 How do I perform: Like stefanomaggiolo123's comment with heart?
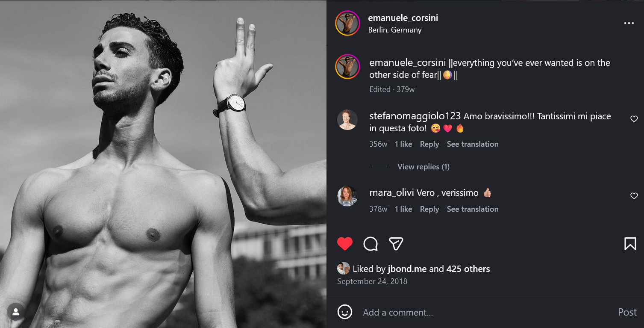(634, 119)
